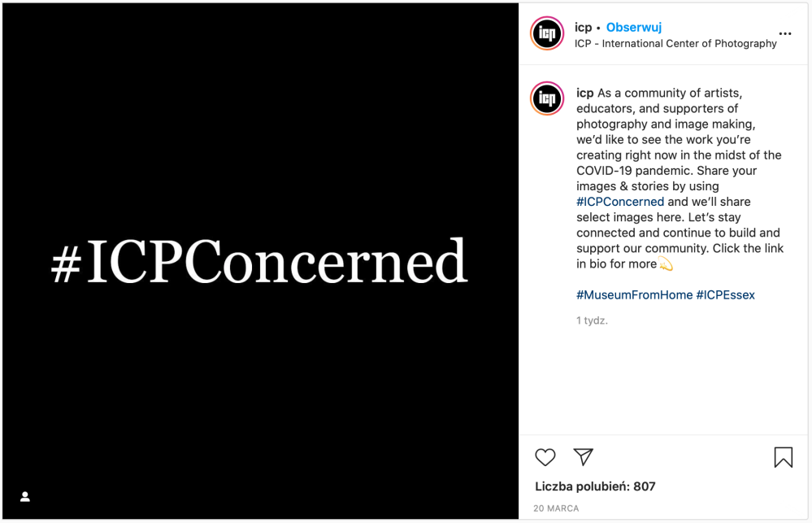Open the three-dot more options menu
This screenshot has height=523, width=812.
785,33
